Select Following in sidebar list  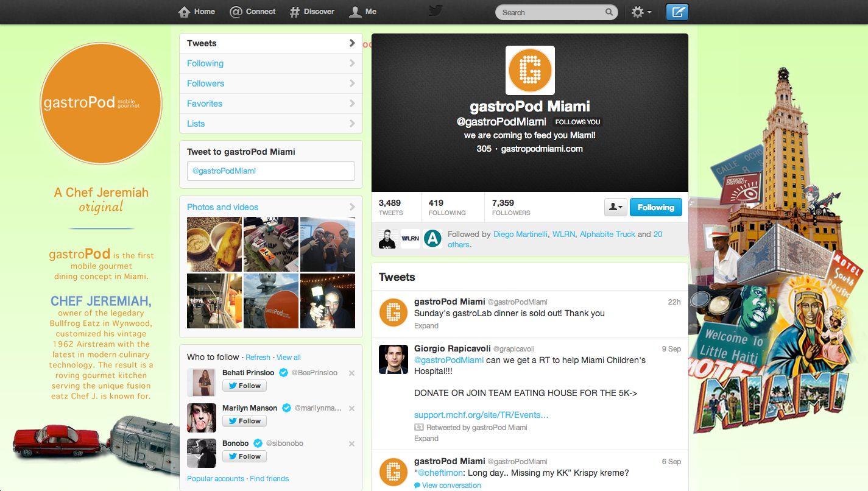pyautogui.click(x=271, y=63)
